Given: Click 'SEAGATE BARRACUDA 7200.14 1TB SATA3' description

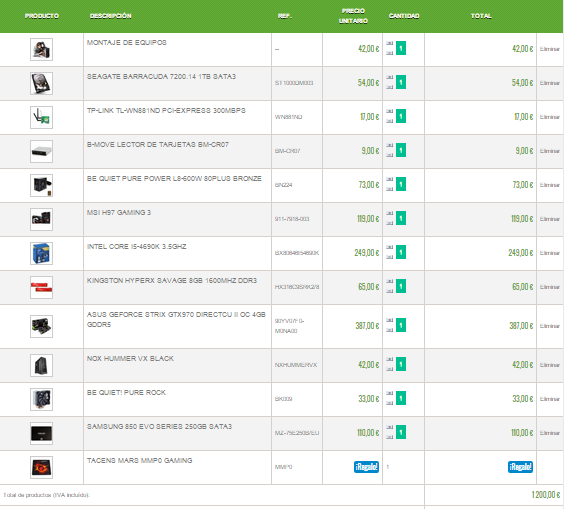Looking at the screenshot, I should pos(161,76).
